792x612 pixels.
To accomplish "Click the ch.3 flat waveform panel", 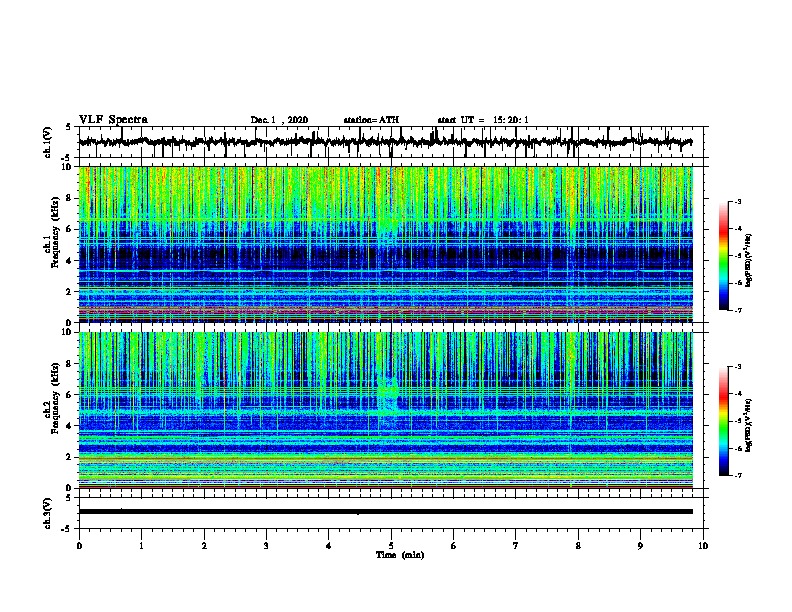I will click(x=391, y=513).
